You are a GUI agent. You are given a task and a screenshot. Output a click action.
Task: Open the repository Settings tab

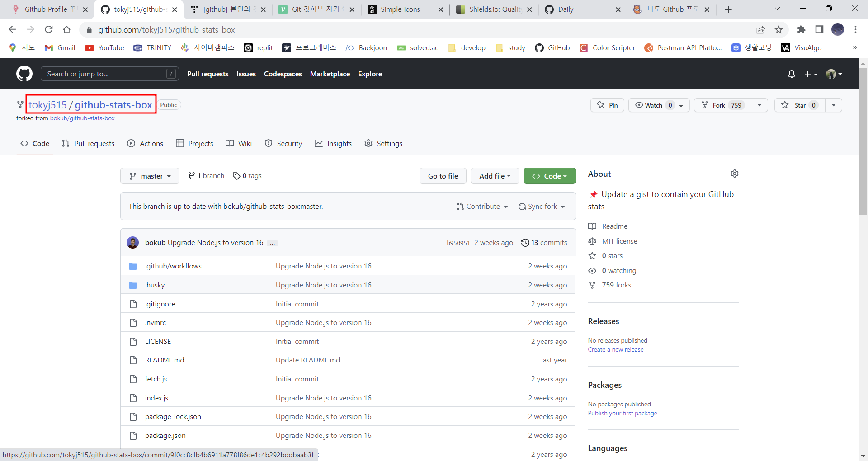[x=383, y=143]
